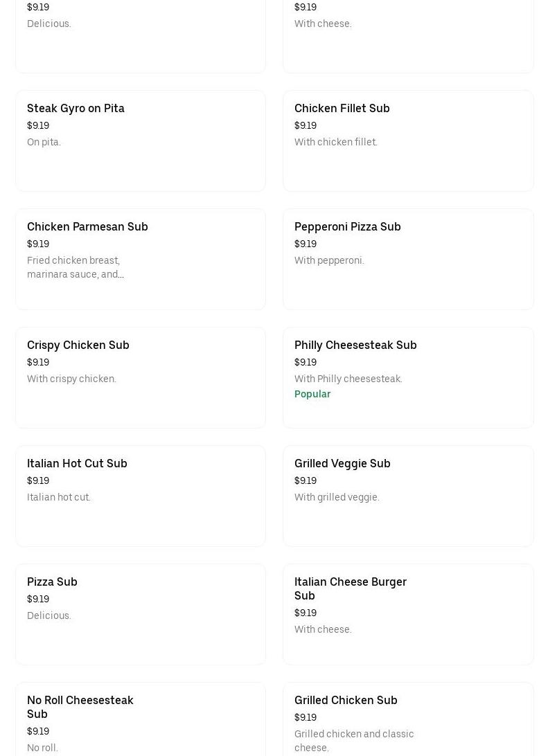
Task: Select the Chicken Fillet Sub card
Action: (x=408, y=141)
